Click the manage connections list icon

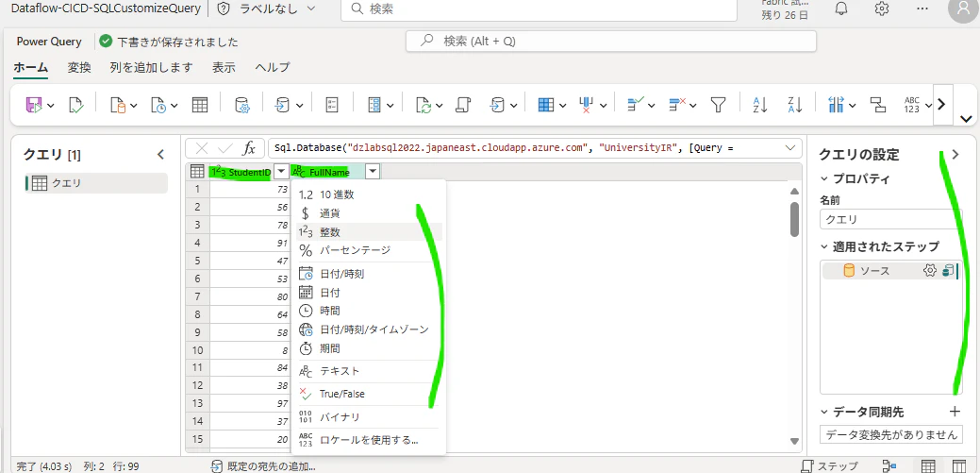tap(374, 105)
